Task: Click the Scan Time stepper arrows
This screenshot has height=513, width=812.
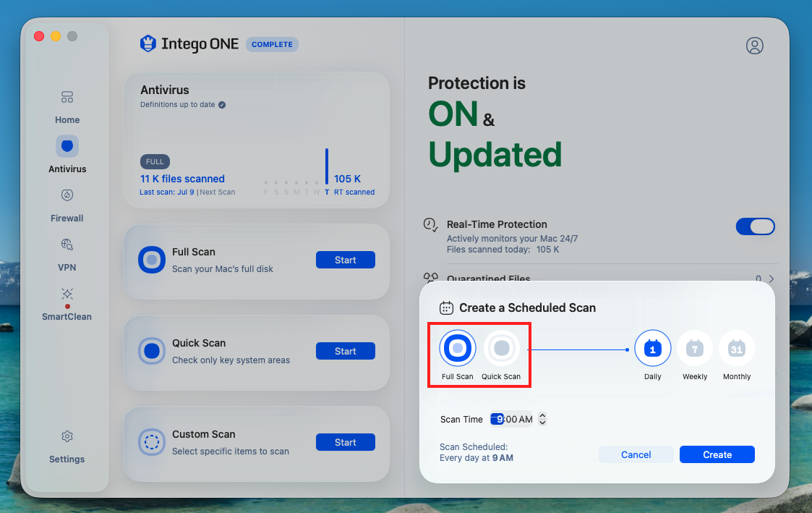Action: coord(542,419)
